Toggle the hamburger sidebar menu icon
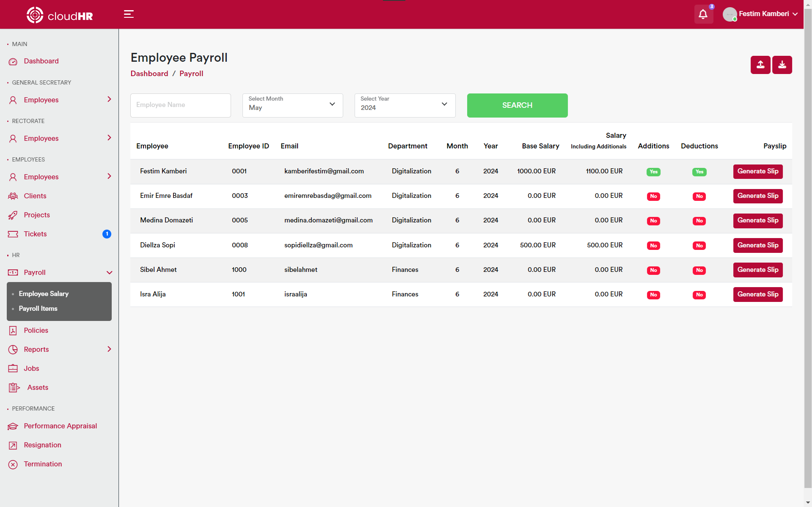This screenshot has width=812, height=507. [x=129, y=14]
